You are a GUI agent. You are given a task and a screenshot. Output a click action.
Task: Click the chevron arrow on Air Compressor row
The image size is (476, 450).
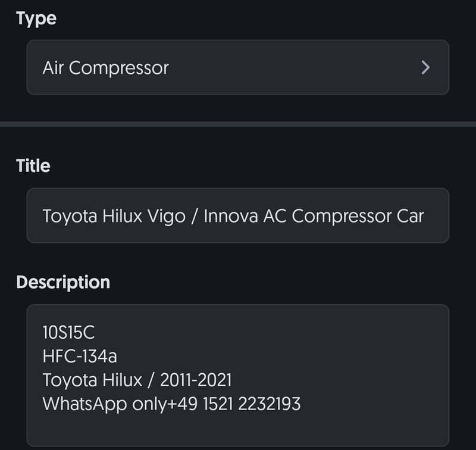(x=425, y=68)
